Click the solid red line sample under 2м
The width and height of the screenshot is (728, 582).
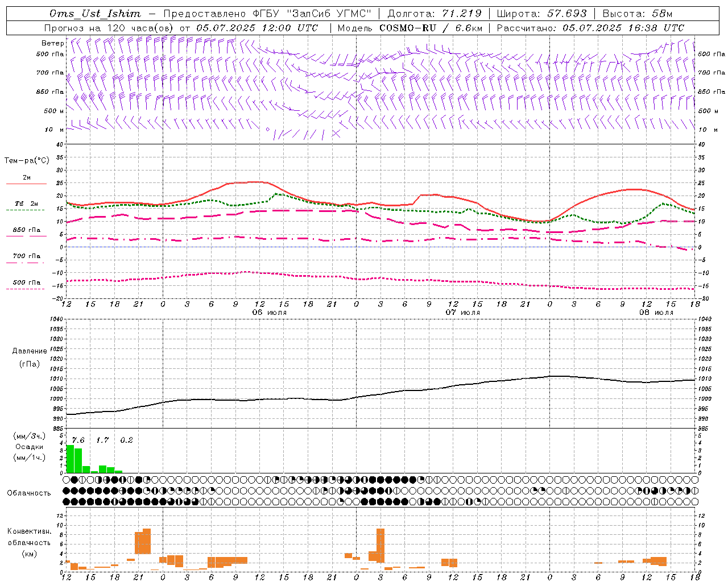26,184
